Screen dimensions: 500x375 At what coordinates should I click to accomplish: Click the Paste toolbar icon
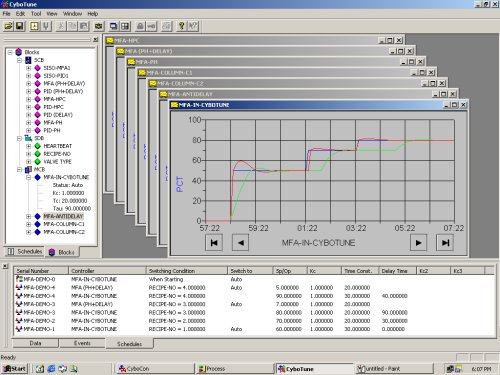[x=83, y=26]
